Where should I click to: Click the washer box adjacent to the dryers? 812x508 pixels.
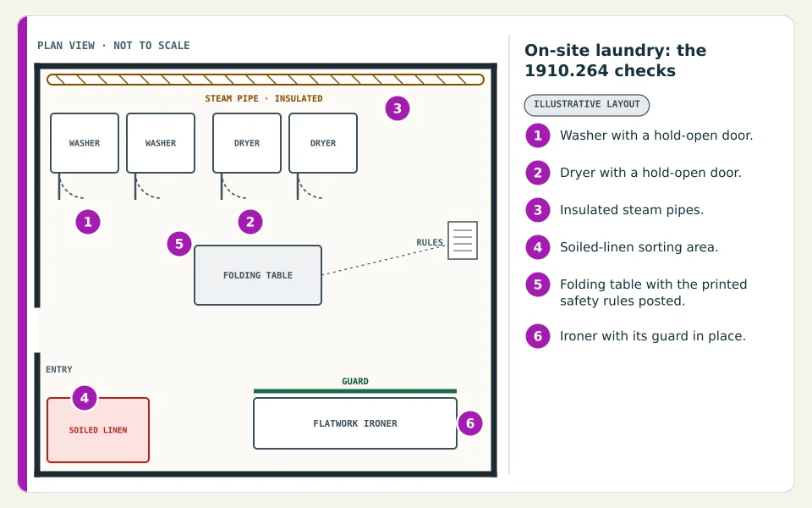161,143
